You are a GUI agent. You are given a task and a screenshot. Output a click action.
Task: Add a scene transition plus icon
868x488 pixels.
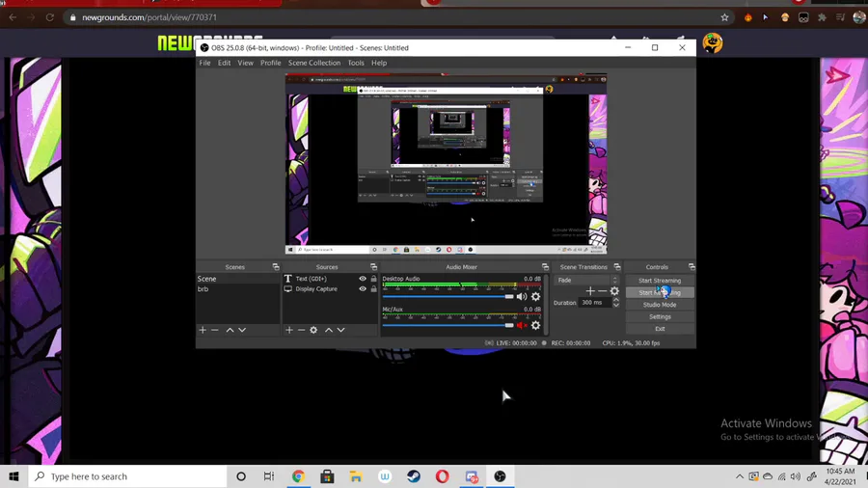[590, 291]
